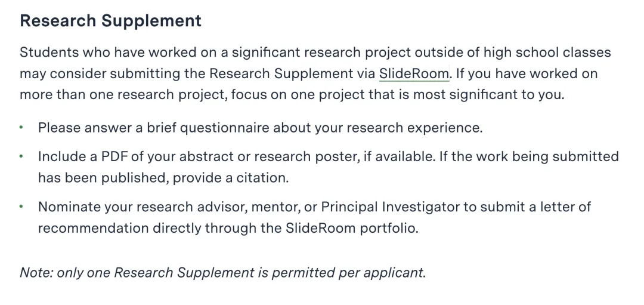This screenshot has width=644, height=305.
Task: Click the 'recommendation directly through the SlideRoom portfolio' line
Action: [x=228, y=228]
